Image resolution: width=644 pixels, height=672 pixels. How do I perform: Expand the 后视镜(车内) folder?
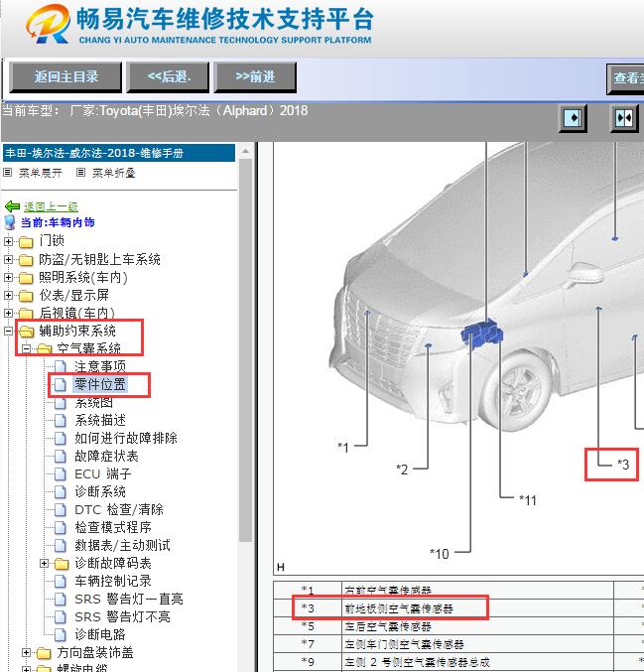tap(8, 314)
